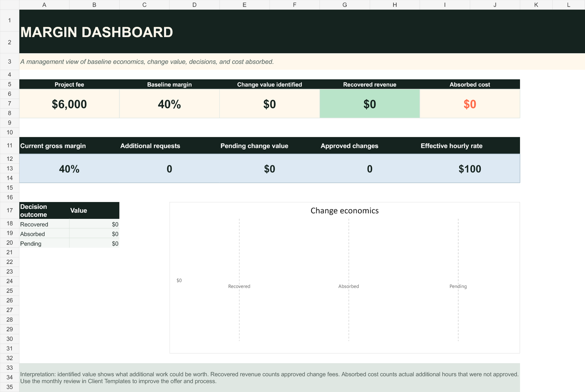Select the Change value identified header
Screen dimensions: 585x392
[269, 84]
